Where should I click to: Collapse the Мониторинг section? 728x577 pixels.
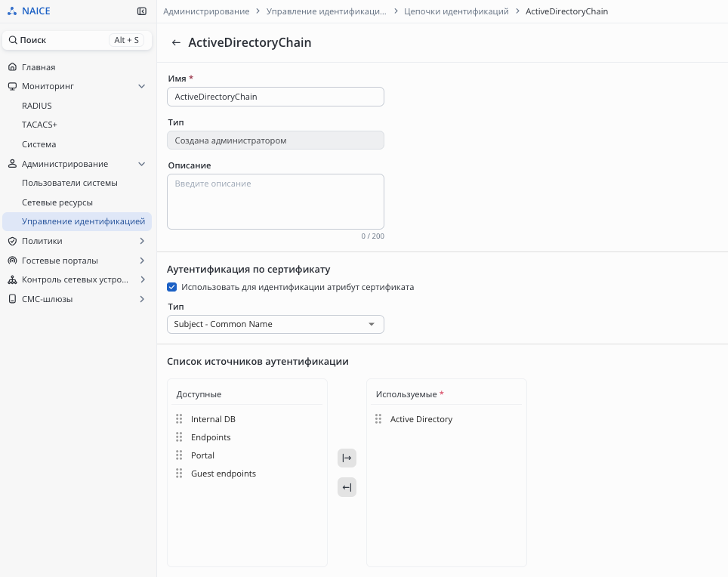click(141, 87)
